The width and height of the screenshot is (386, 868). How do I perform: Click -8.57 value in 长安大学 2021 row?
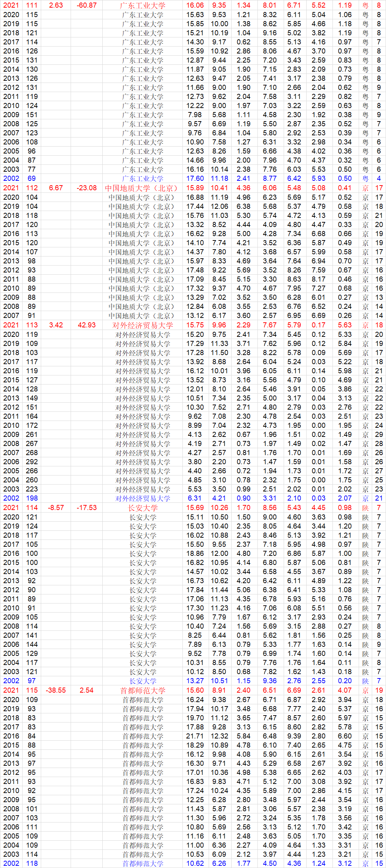[56, 508]
